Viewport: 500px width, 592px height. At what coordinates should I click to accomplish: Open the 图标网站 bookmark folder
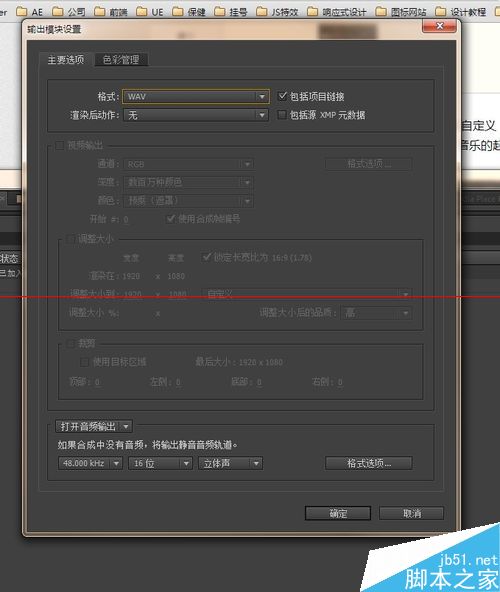click(401, 12)
